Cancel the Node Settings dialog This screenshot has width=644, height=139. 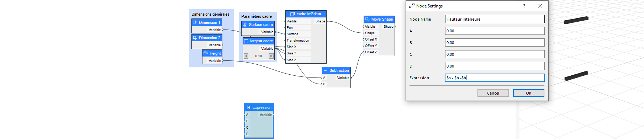click(493, 93)
